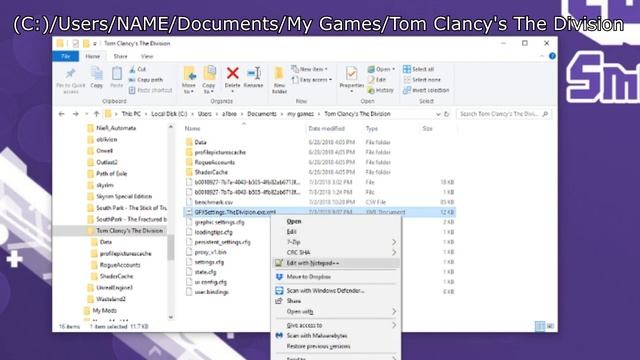Go back with the Back arrow
This screenshot has height=360, width=640.
point(62,114)
